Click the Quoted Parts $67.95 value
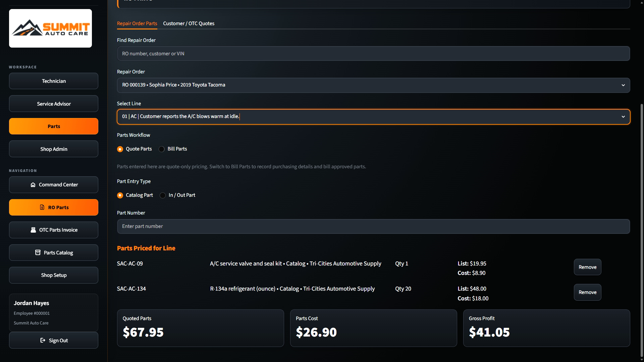The image size is (644, 362). 143,332
